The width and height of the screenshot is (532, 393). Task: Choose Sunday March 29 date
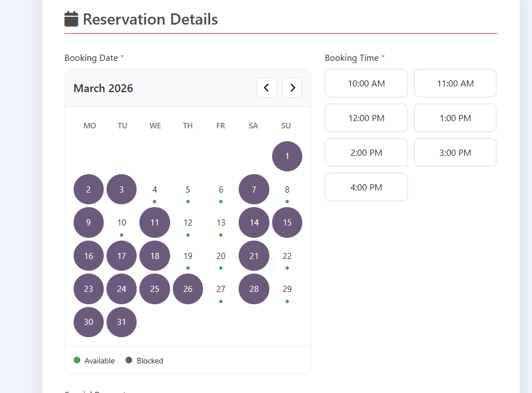click(287, 289)
